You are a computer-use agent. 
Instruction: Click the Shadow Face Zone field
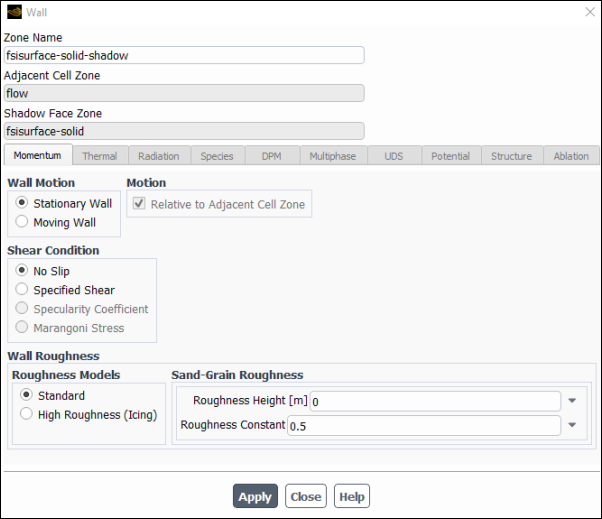[x=184, y=131]
